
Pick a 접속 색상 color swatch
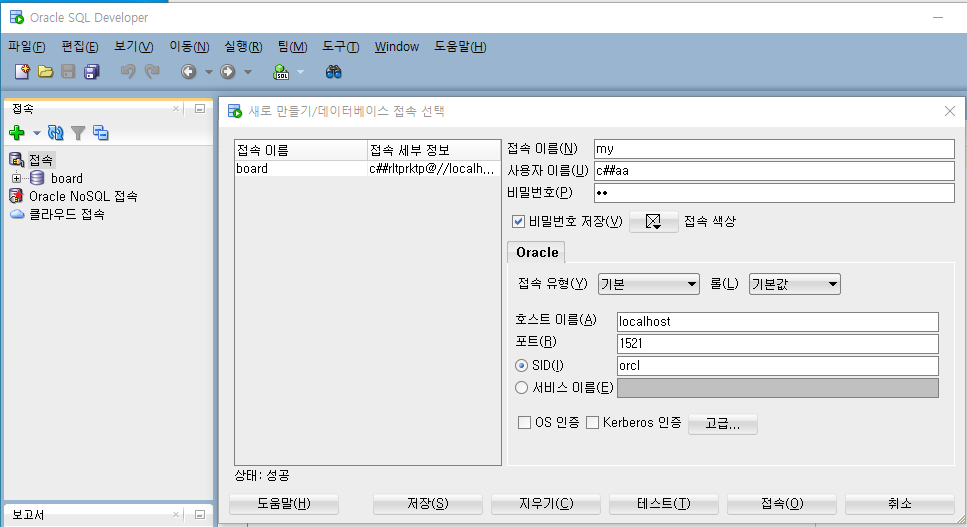[x=654, y=221]
